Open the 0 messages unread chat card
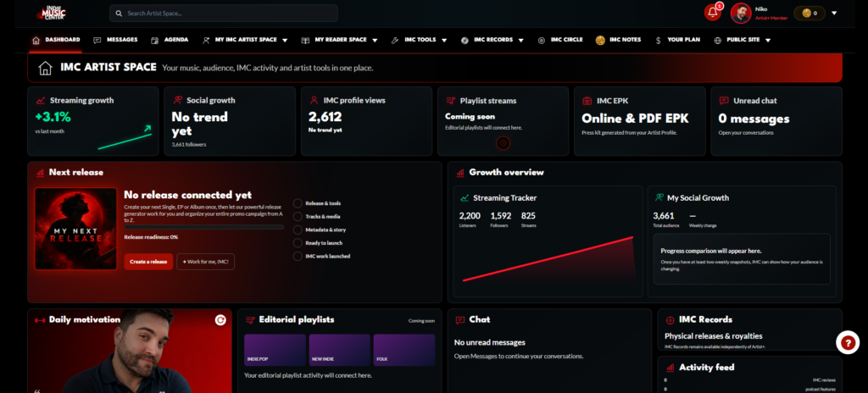This screenshot has height=393, width=868. (776, 121)
